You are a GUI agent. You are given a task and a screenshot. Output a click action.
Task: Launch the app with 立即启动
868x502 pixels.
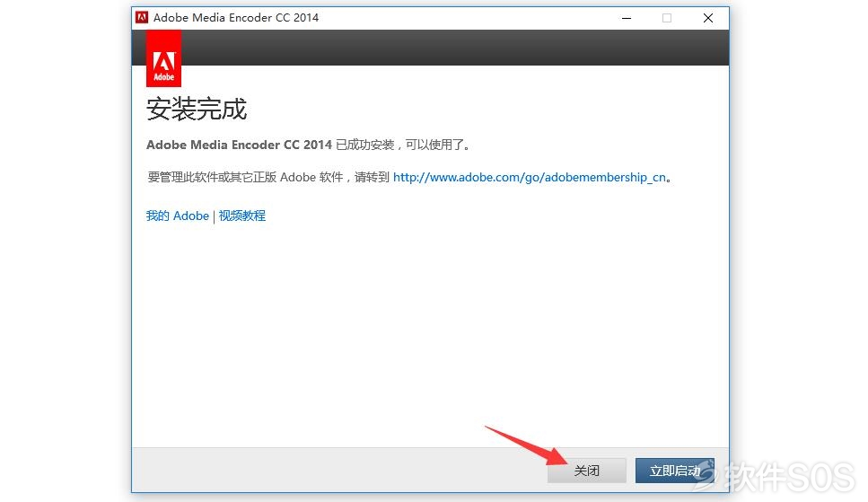pyautogui.click(x=675, y=471)
